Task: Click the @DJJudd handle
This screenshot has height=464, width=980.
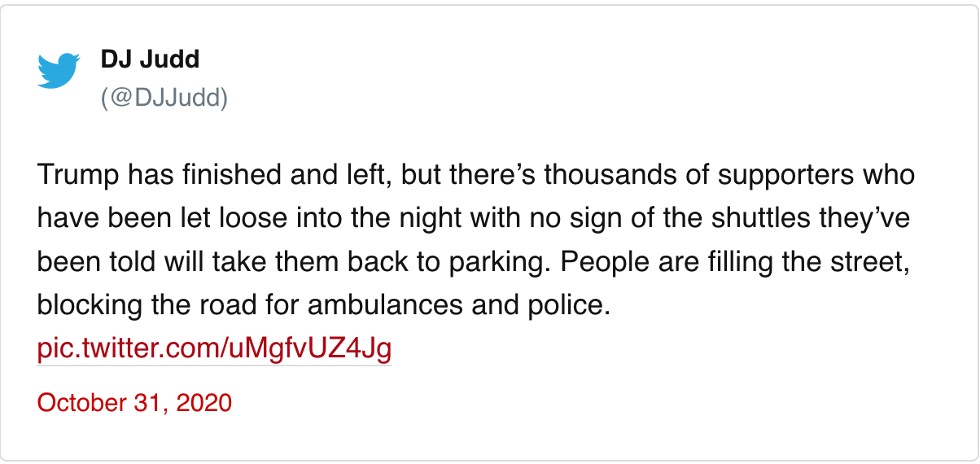Action: 164,98
